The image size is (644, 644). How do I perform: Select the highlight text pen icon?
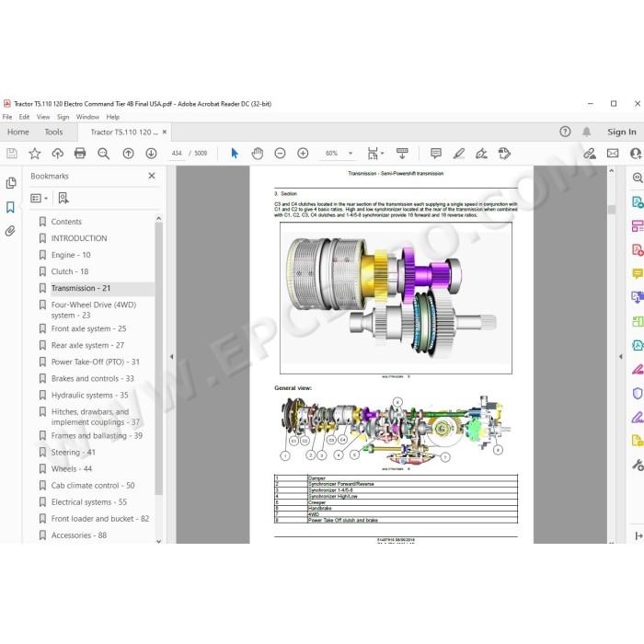pyautogui.click(x=459, y=154)
